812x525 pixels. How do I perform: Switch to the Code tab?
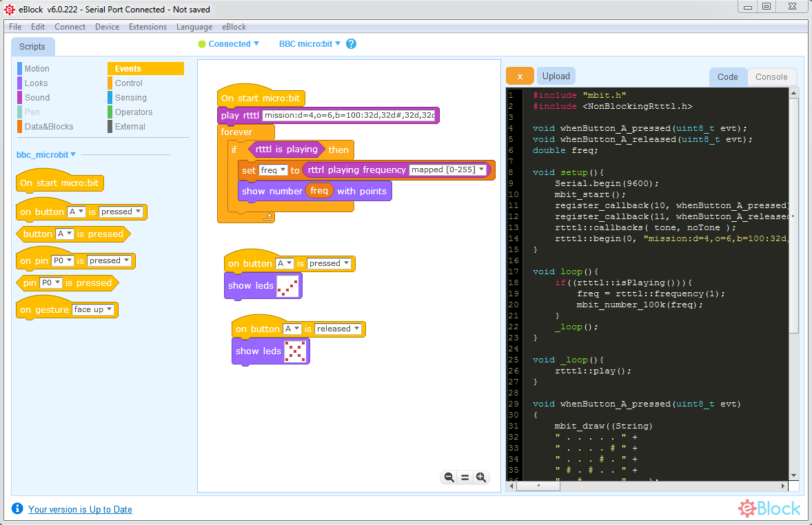(728, 76)
